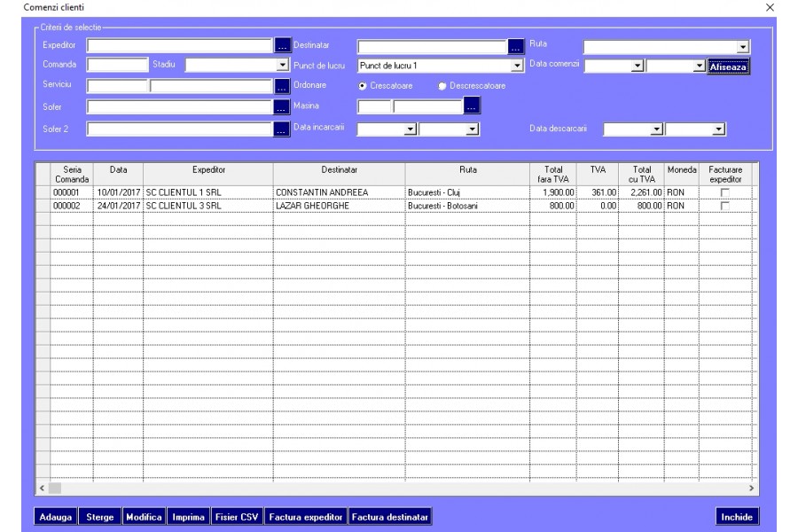Click the horizontal scrollbar right arrow

tap(752, 489)
